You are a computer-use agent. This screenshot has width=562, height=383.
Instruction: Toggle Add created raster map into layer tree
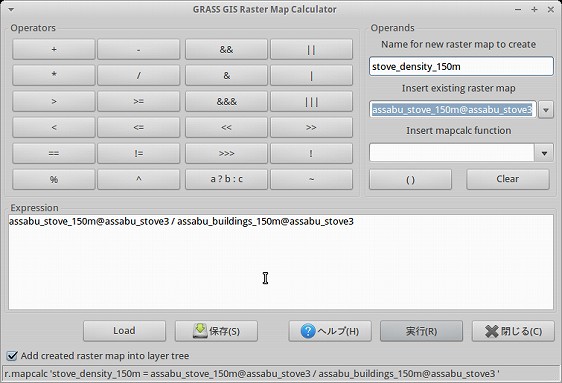click(x=12, y=356)
